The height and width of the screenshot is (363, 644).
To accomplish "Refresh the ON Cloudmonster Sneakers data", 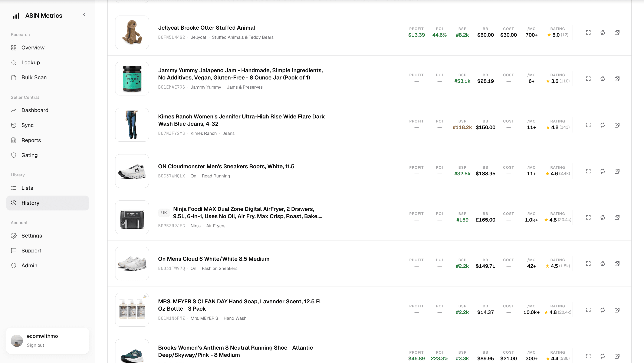I will click(603, 171).
